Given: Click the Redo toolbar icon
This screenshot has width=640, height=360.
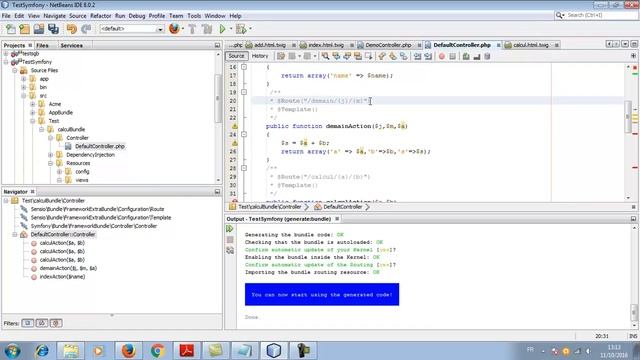Looking at the screenshot, I should tap(86, 29).
